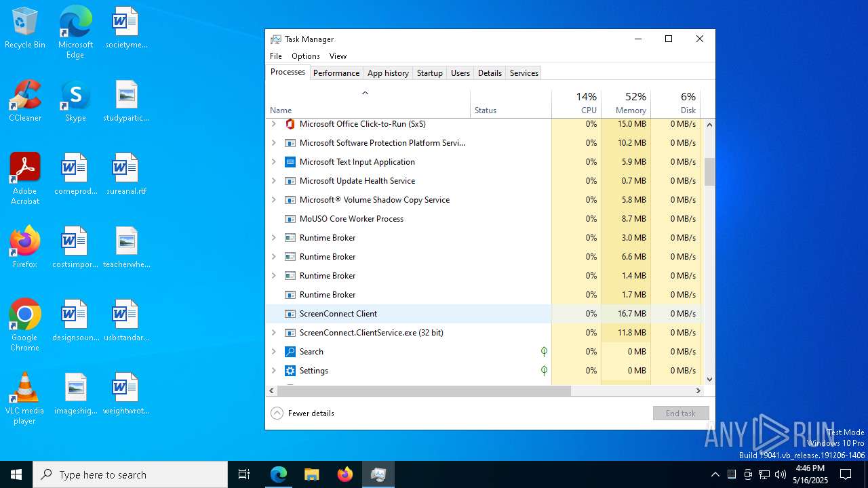
Task: Open the notifications action center
Action: (x=846, y=474)
